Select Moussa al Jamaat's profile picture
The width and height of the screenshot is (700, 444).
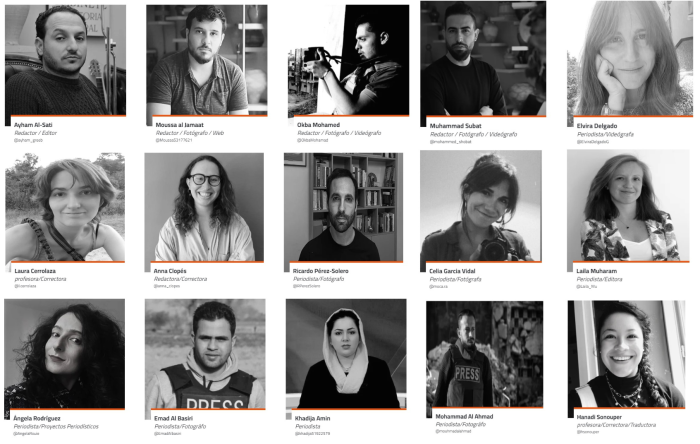[207, 60]
